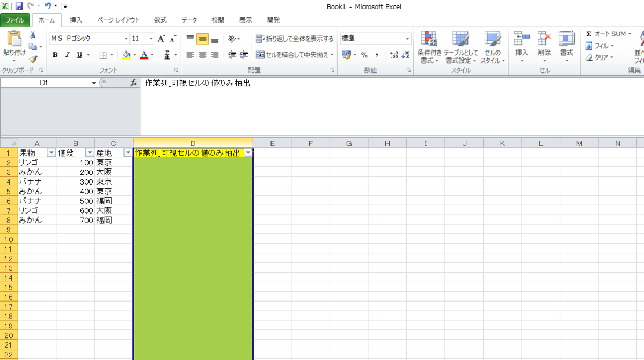Toggle Italic formatting
Image resolution: width=644 pixels, height=360 pixels.
67,55
